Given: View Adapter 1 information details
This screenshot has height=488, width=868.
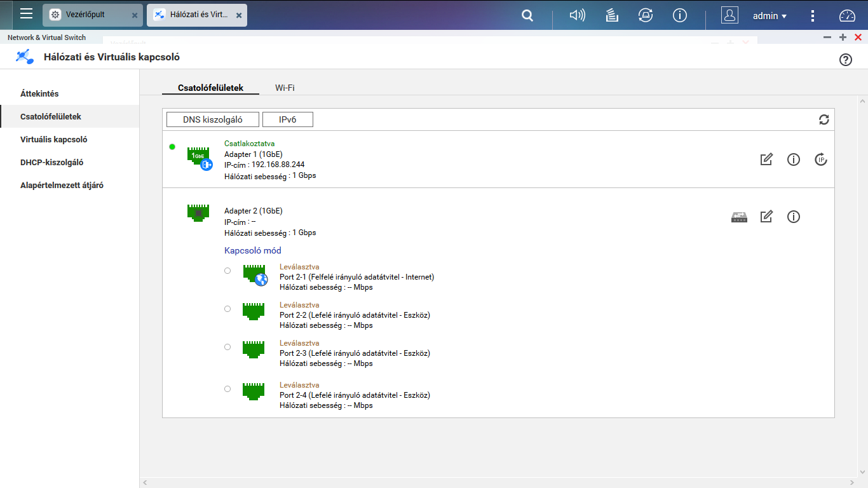Looking at the screenshot, I should [793, 159].
